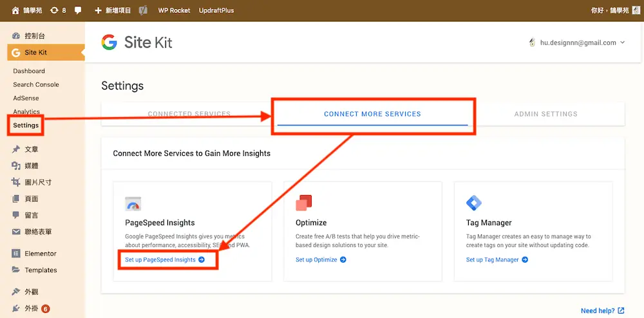
Task: Open AdSense submenu item
Action: point(26,98)
